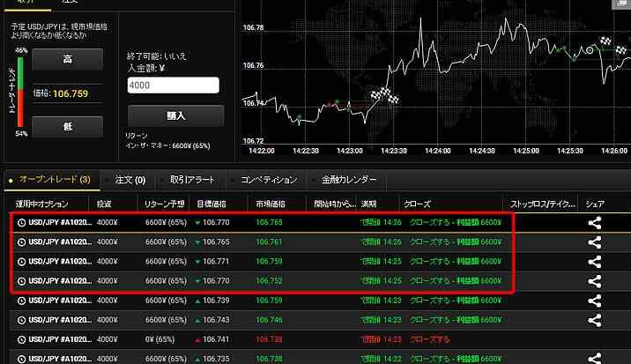Click clock icon of row with market 106.765
Viewport: 631px width, 364px height.
pyautogui.click(x=21, y=223)
